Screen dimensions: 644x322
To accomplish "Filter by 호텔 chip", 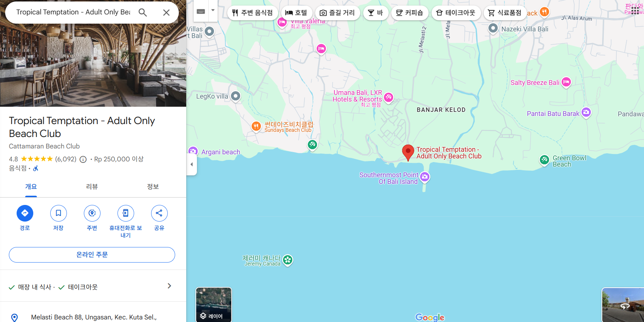I will pyautogui.click(x=296, y=13).
